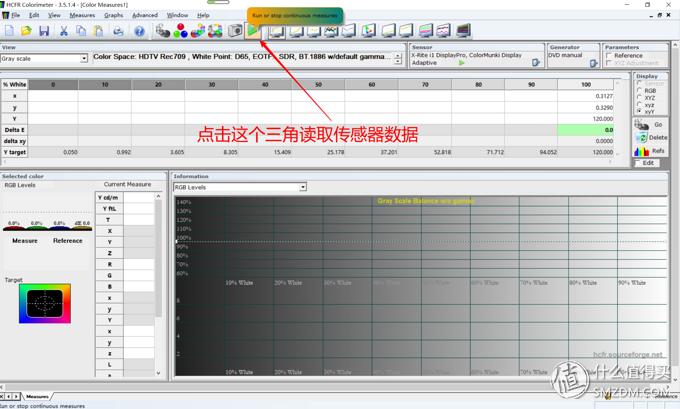Click the Sensor panel configuration icon
This screenshot has height=409, width=680.
coord(536,62)
